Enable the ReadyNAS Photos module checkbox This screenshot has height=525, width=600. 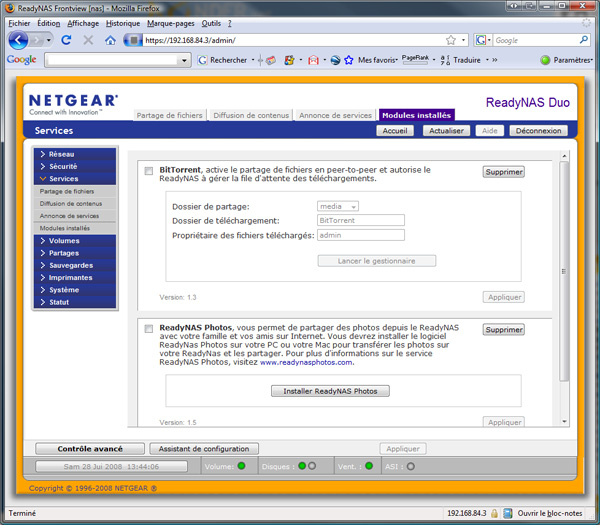(x=148, y=329)
